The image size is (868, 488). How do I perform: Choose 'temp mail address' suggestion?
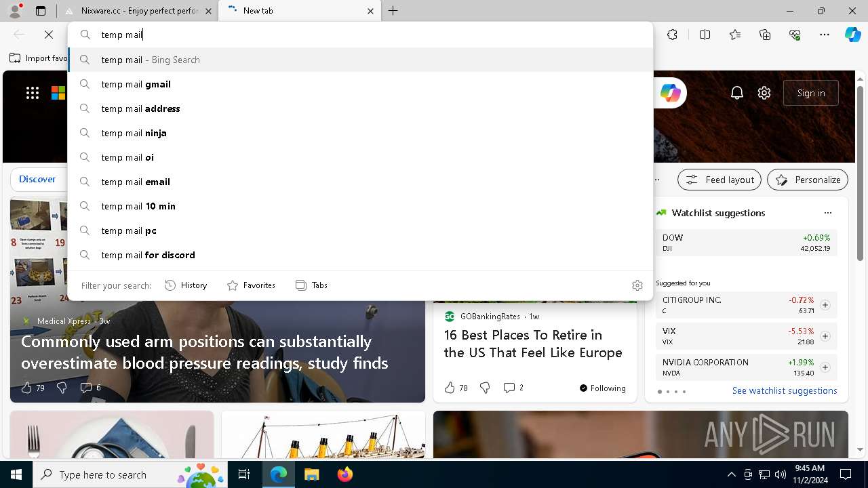pos(361,108)
